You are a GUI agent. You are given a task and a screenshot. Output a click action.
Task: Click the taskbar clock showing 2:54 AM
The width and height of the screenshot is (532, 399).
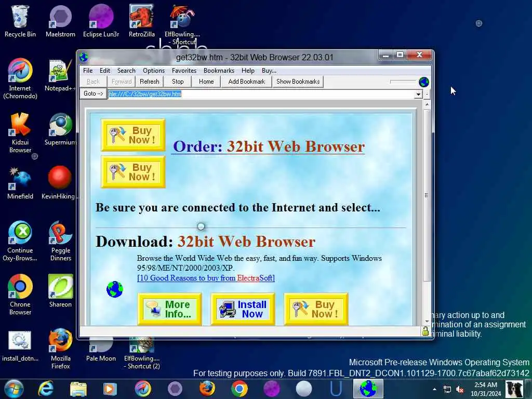click(486, 389)
